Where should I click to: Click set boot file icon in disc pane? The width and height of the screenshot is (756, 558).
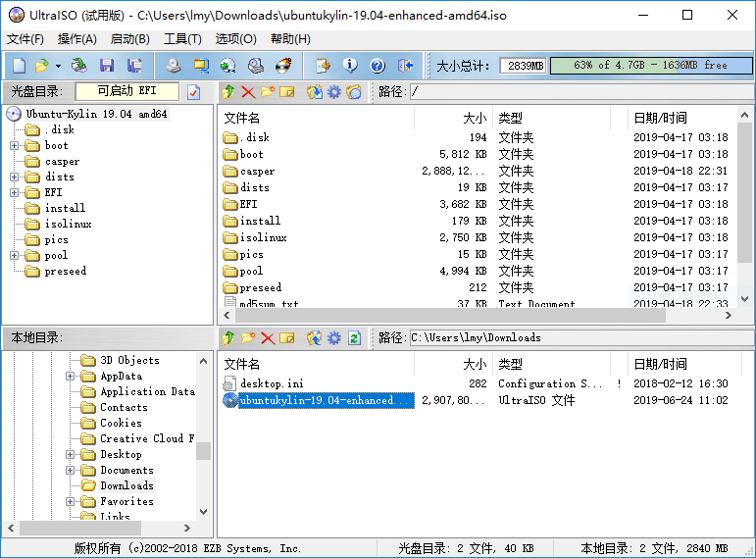tap(353, 91)
